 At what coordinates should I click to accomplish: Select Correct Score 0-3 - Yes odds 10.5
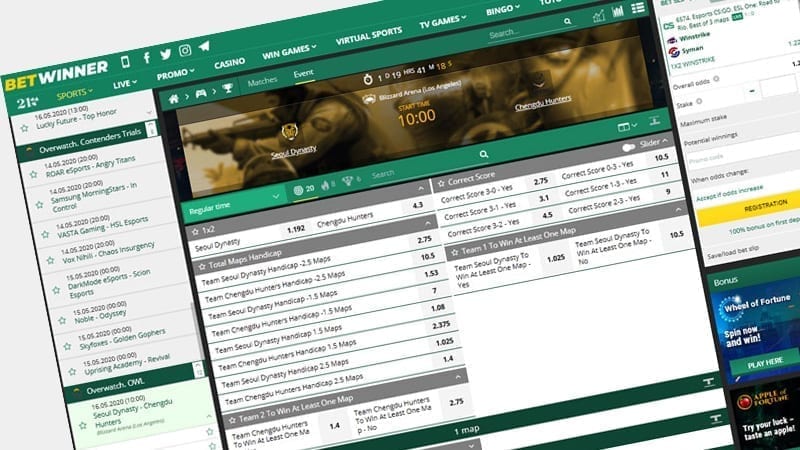click(661, 158)
